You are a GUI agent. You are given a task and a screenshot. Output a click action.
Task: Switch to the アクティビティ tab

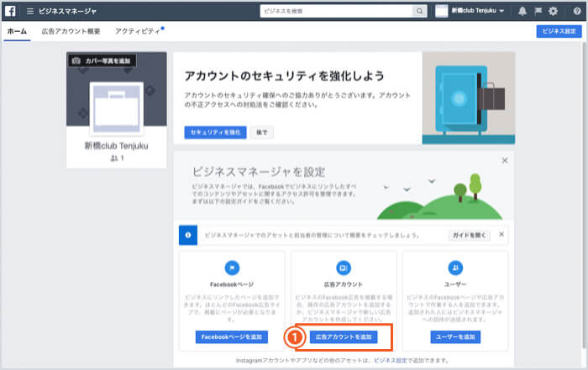tap(138, 31)
